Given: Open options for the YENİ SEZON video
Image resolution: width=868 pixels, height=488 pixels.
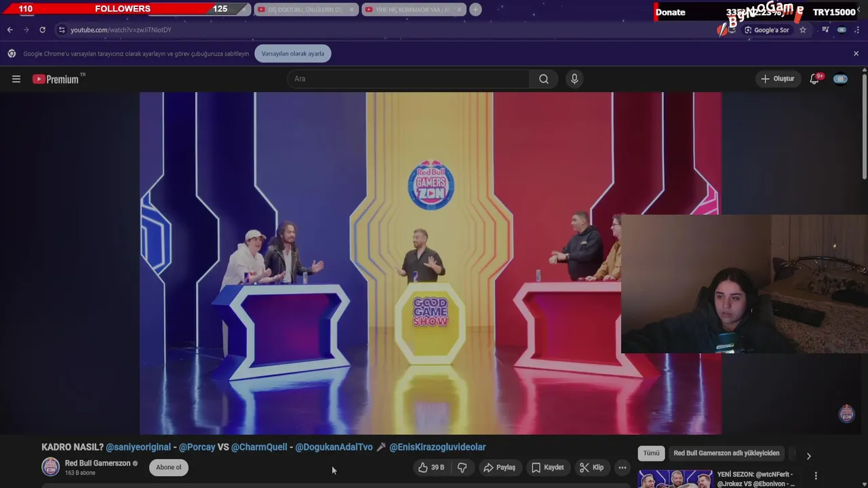Looking at the screenshot, I should tap(816, 476).
